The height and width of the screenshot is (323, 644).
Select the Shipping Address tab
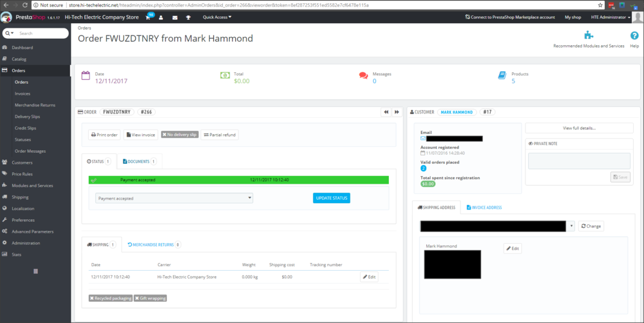pos(436,208)
